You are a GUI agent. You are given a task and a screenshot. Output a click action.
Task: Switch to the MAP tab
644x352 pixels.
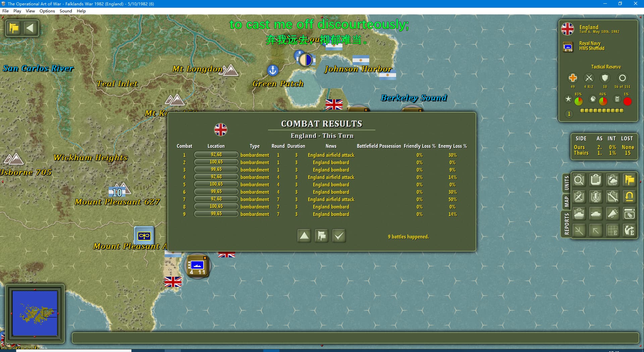[567, 202]
